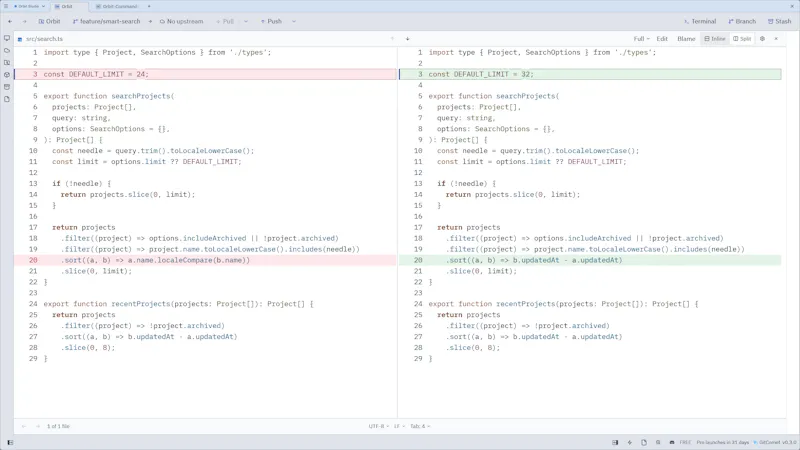Click the No upstream indicator
This screenshot has width=800, height=450.
pos(181,21)
